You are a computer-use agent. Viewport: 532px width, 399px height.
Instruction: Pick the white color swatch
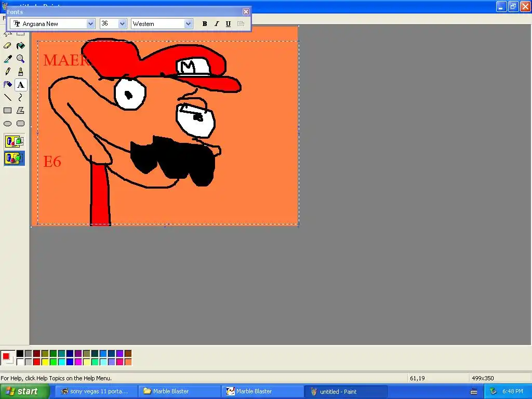pos(20,362)
